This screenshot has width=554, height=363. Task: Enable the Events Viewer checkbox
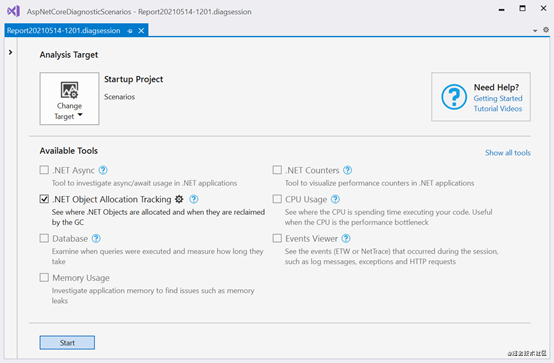coord(277,238)
